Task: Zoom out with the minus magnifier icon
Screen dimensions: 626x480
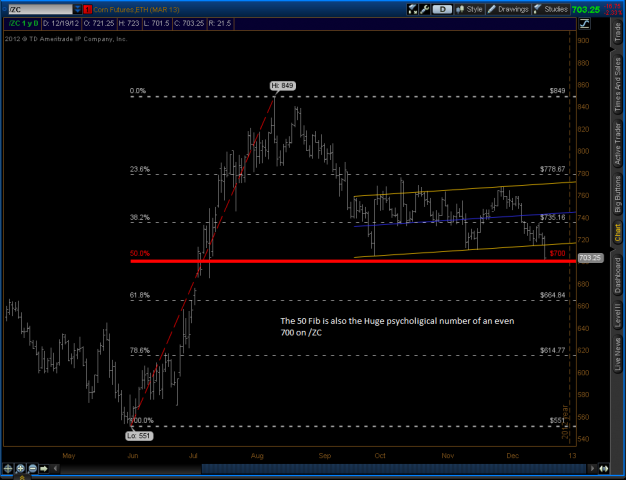Action: (x=33, y=468)
